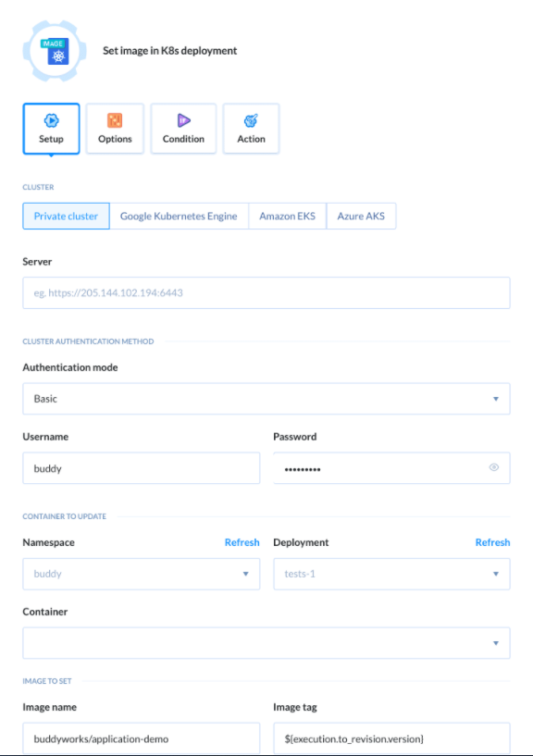533x756 pixels.
Task: Select Private cluster option
Action: [x=66, y=216]
